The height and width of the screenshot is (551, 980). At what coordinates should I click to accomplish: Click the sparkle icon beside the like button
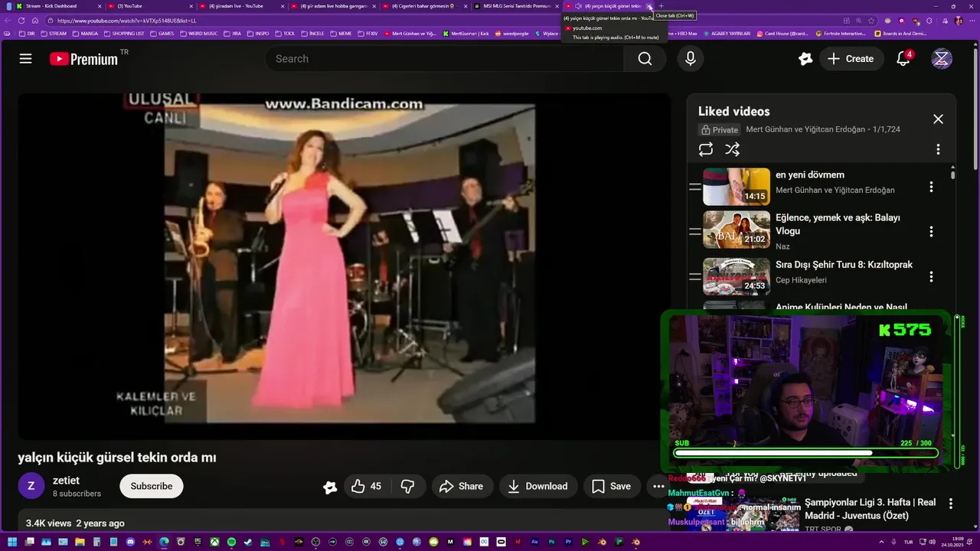(330, 487)
